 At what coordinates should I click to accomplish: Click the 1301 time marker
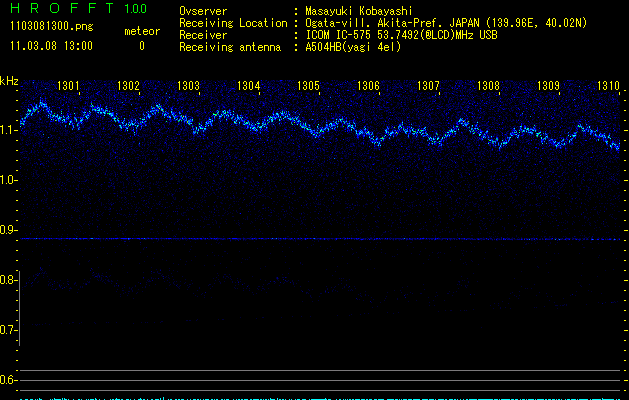(x=70, y=87)
